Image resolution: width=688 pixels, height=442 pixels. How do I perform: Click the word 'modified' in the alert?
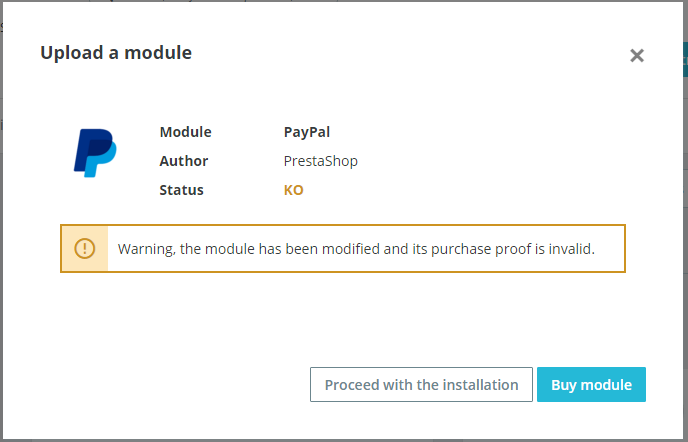337,249
